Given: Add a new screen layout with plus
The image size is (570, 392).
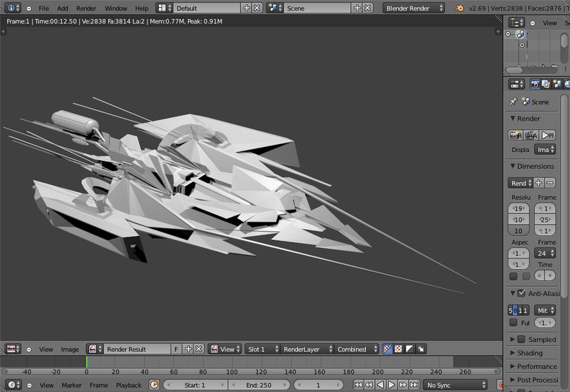Looking at the screenshot, I should coord(247,8).
